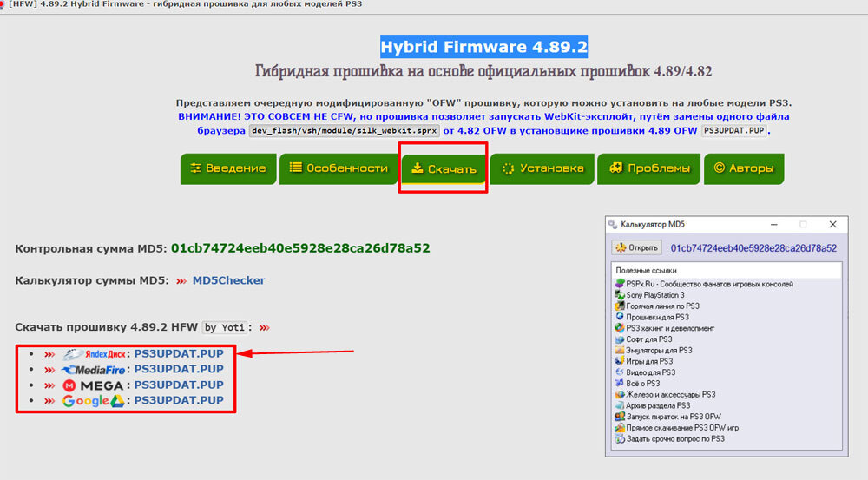This screenshot has width=868, height=480.
Task: Select the Скачать tab
Action: pyautogui.click(x=444, y=168)
